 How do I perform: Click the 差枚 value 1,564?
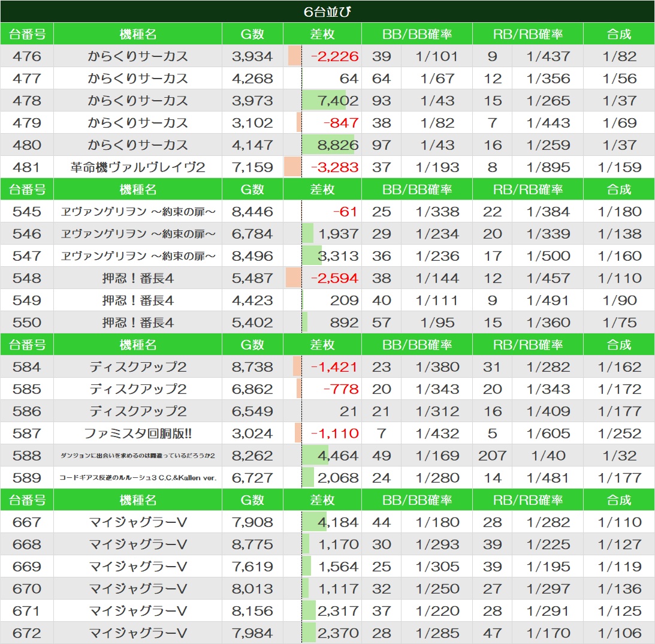(x=339, y=566)
